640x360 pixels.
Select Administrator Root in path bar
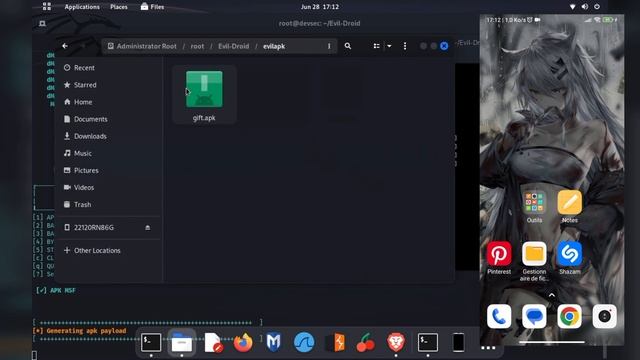click(142, 46)
